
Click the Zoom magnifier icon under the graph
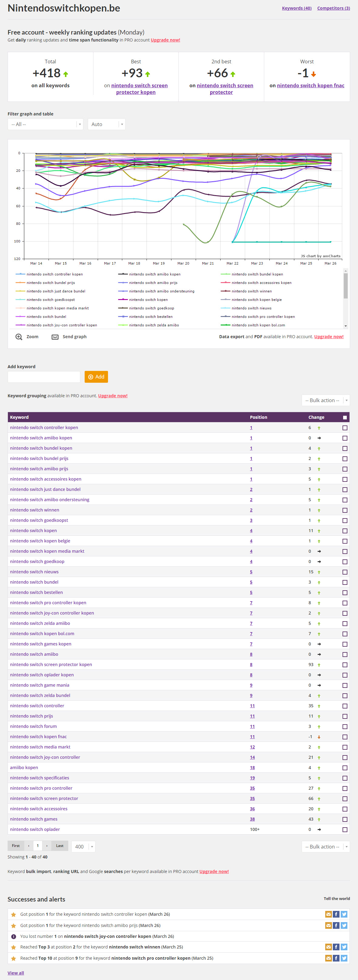19,337
